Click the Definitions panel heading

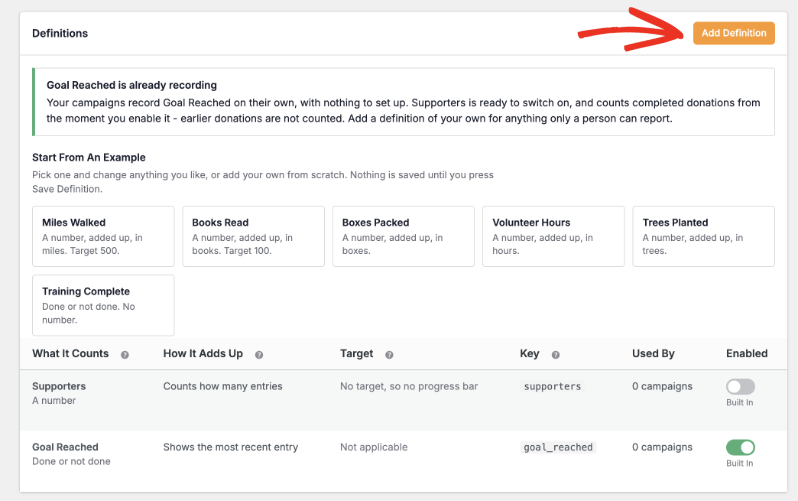tap(60, 33)
